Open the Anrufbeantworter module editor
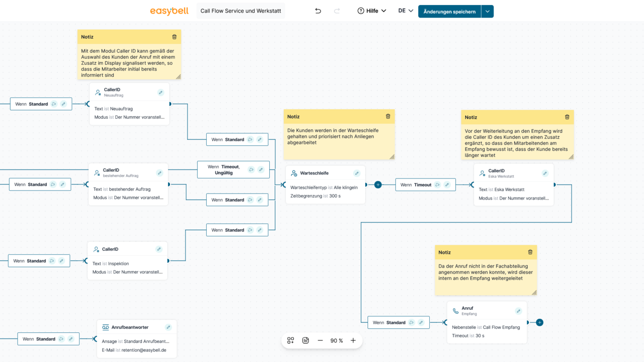 tap(168, 327)
